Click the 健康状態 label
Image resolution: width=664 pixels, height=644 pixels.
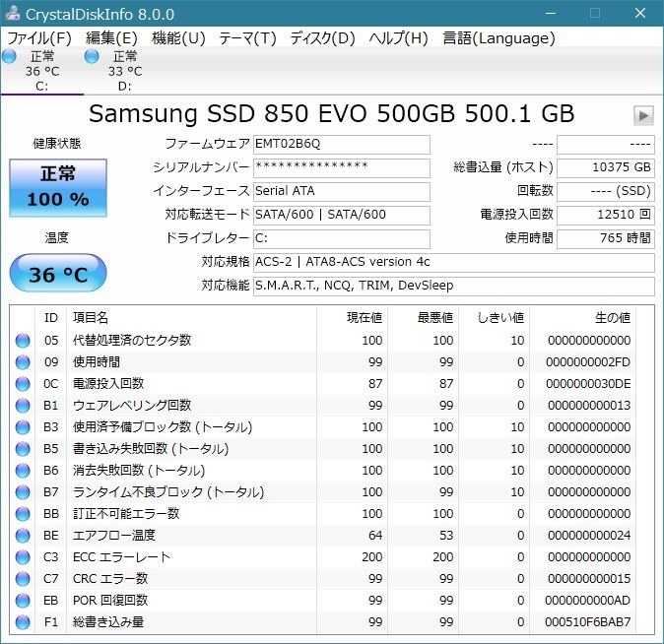click(57, 144)
